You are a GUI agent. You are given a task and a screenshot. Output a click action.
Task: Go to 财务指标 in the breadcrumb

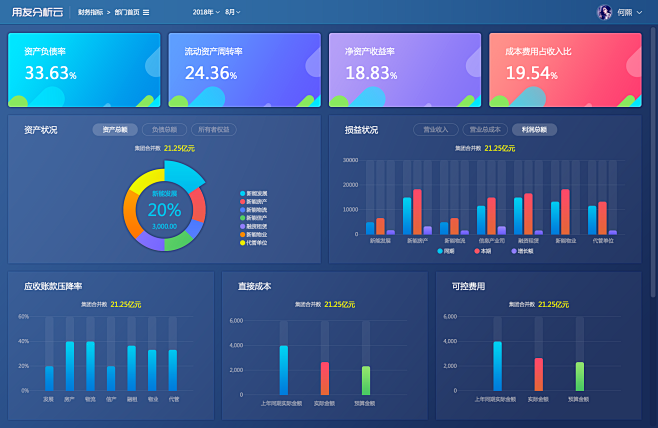click(x=90, y=12)
